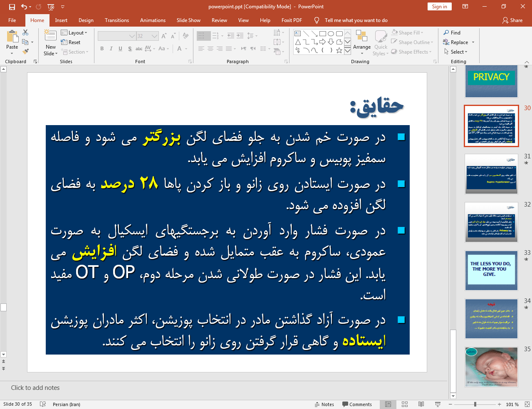Select the Format Painter icon
This screenshot has height=409, width=532.
(25, 52)
